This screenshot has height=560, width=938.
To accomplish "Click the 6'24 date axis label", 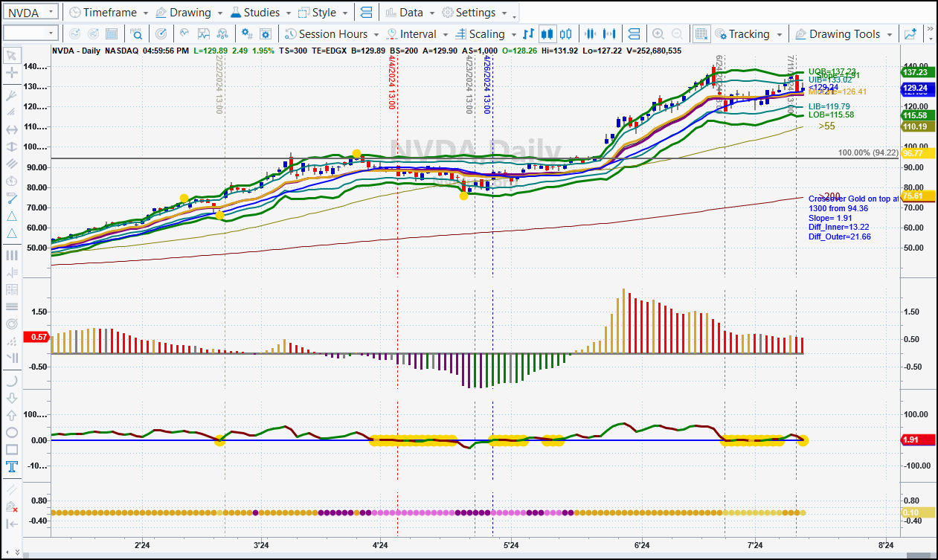I will 642,546.
